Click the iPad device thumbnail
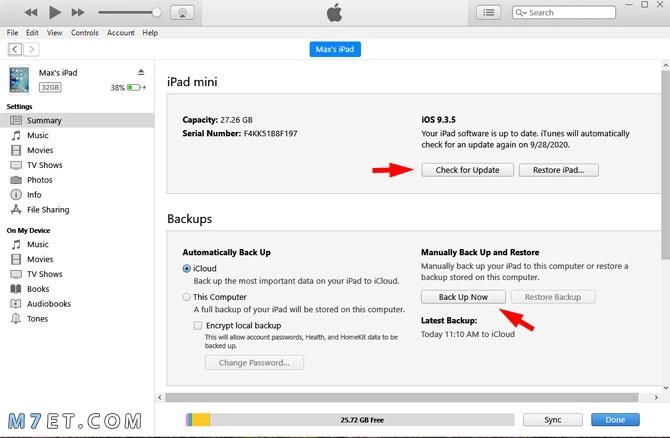The height and width of the screenshot is (438, 670). point(19,79)
